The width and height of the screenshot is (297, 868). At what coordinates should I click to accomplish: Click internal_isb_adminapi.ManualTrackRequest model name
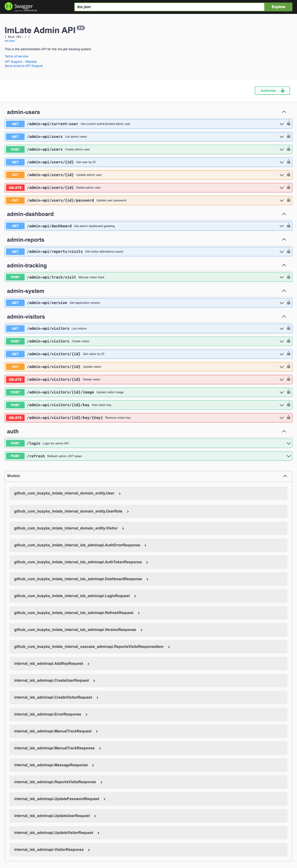click(53, 731)
